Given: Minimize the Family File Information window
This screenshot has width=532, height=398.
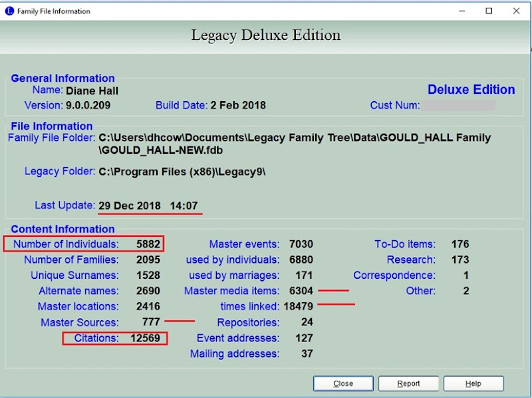Looking at the screenshot, I should point(462,11).
